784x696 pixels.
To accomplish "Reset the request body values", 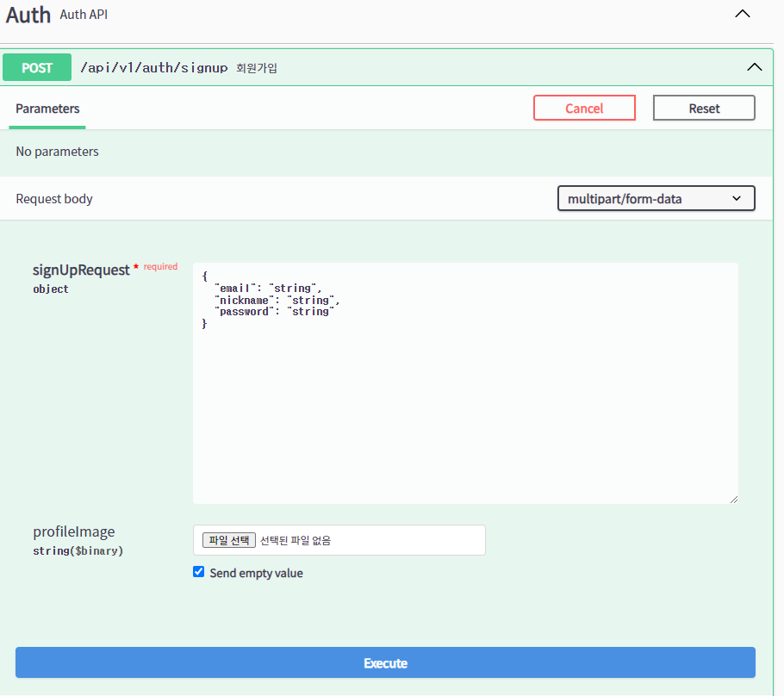I will 704,108.
